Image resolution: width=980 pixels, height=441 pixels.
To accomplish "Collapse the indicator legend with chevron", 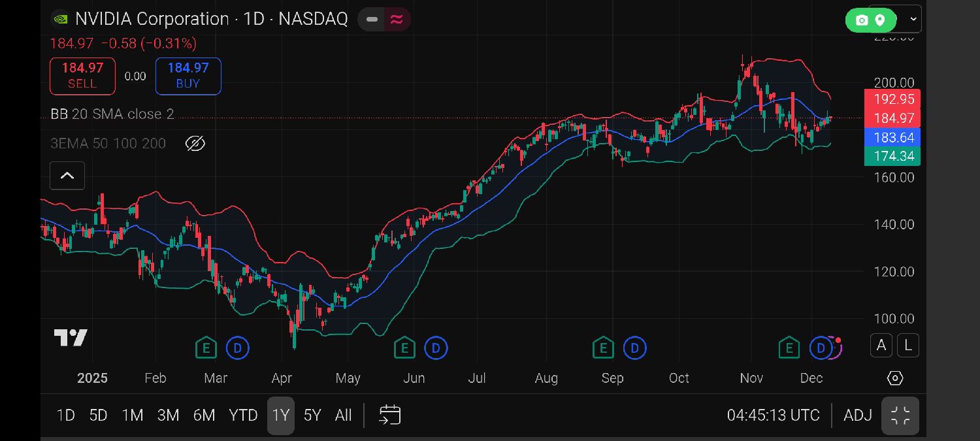I will (x=67, y=176).
